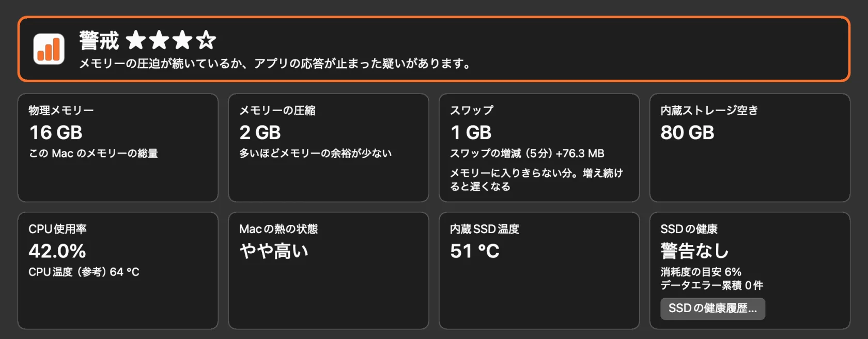868x339 pixels.
Task: Select the 内蔵ストレージ空き 80 GB card
Action: pos(750,148)
